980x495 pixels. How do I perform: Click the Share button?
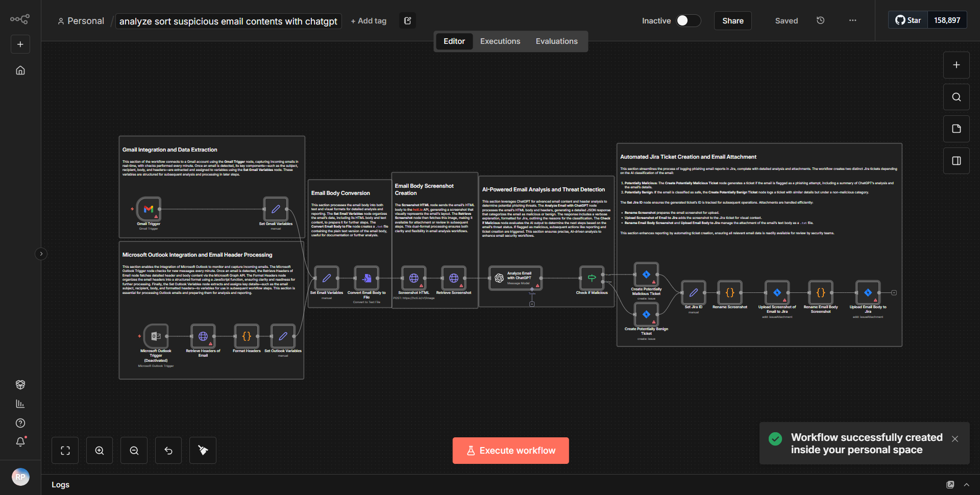[x=732, y=20]
